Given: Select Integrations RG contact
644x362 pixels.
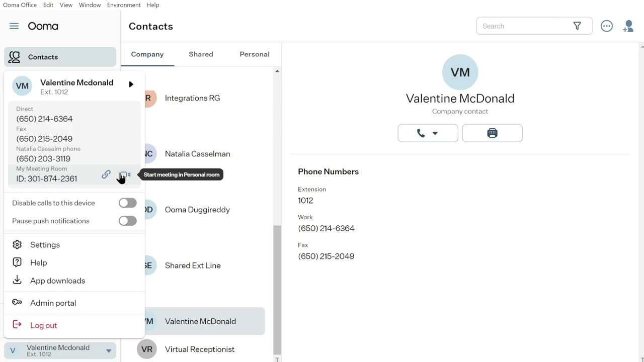Looking at the screenshot, I should 192,98.
